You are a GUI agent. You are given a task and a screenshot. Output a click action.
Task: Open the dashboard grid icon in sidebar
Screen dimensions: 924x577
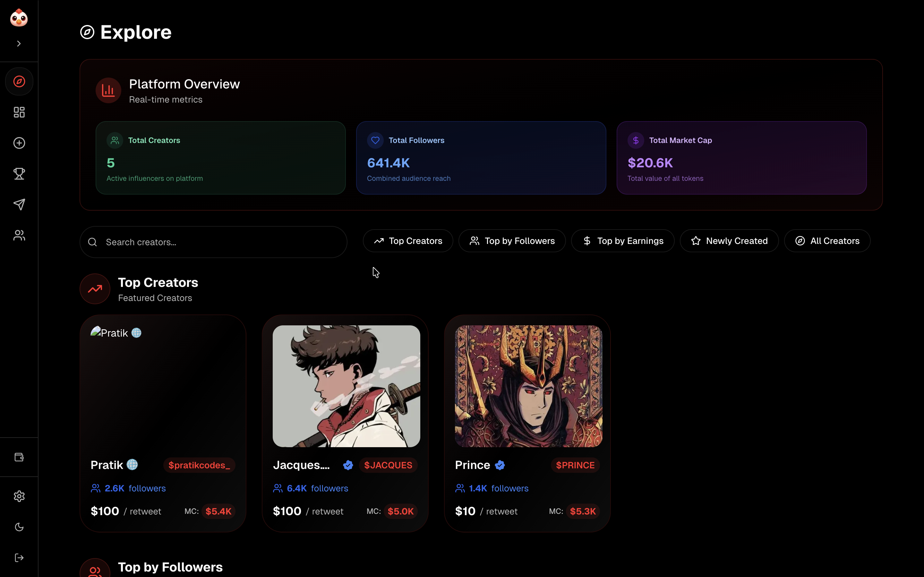(x=19, y=112)
